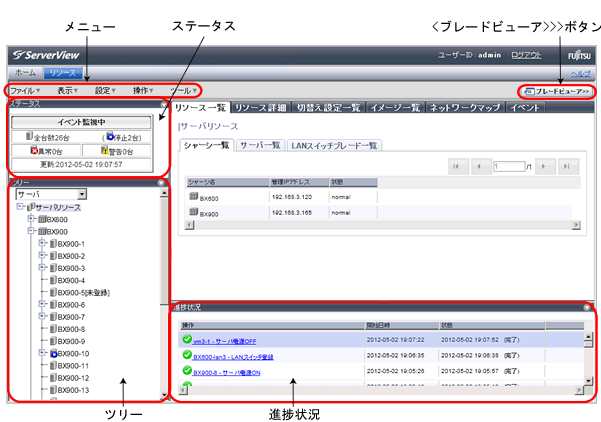Click the 異常0台 error icon
Screen dimensions: 601x422
[34, 151]
